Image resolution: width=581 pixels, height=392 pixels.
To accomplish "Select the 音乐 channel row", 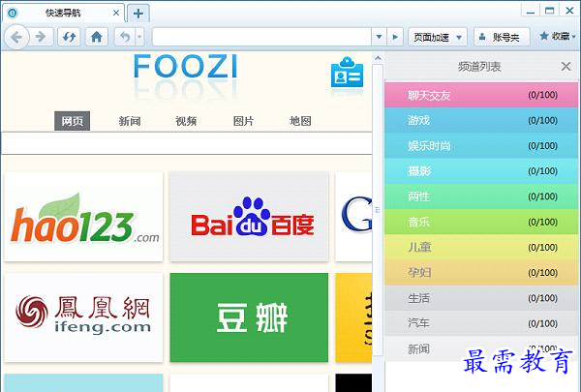I will 481,222.
